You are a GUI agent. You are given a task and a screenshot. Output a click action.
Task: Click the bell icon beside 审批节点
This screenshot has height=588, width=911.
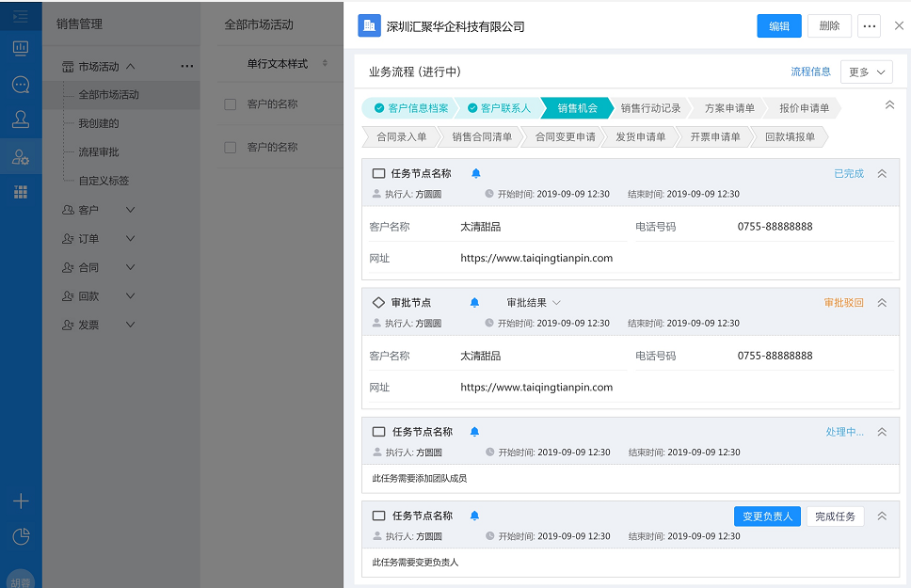coord(474,303)
